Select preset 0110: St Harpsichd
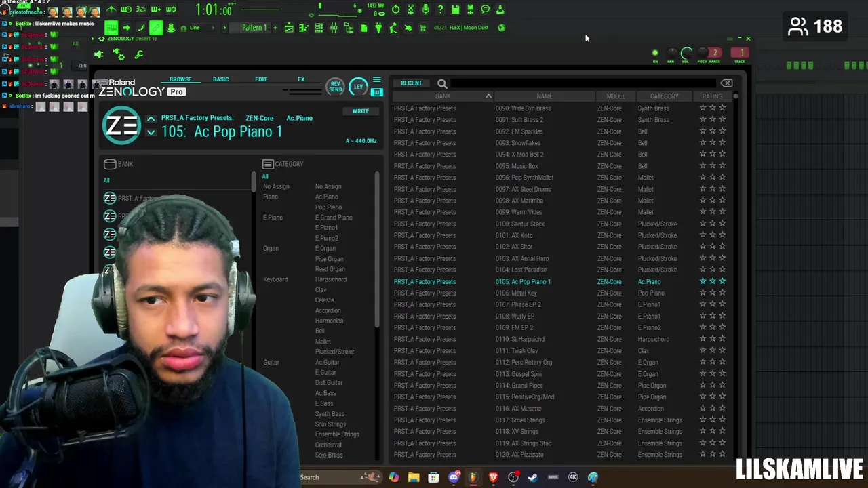Viewport: 868px width, 488px height. (x=520, y=339)
